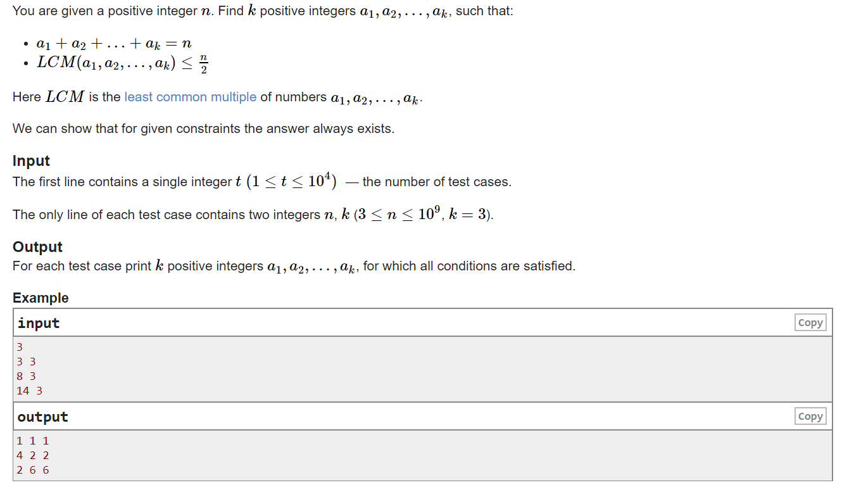Screen dimensions: 842x504
Task: Click the '4 2 2' output line
Action: coord(32,455)
